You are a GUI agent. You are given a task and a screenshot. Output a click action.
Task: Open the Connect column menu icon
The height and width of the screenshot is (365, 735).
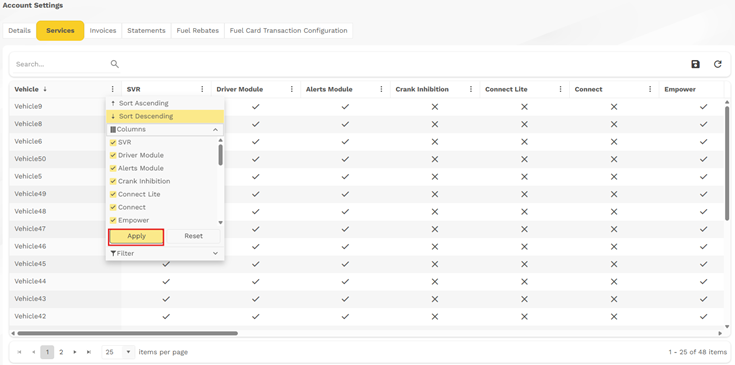click(650, 89)
